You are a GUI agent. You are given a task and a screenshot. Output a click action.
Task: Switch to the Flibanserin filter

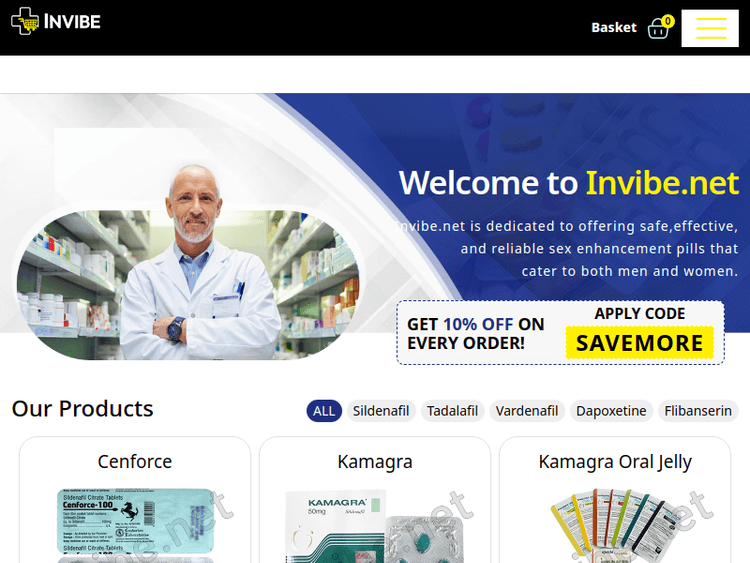698,411
